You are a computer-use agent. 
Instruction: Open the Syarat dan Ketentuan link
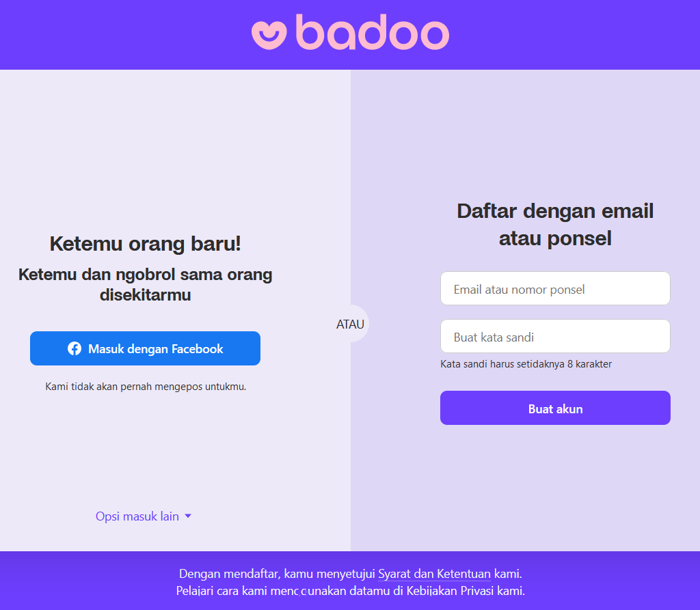pos(434,574)
